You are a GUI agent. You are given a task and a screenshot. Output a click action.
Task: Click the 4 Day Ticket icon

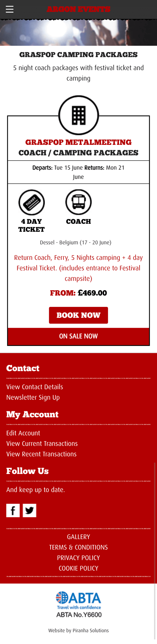click(x=32, y=202)
